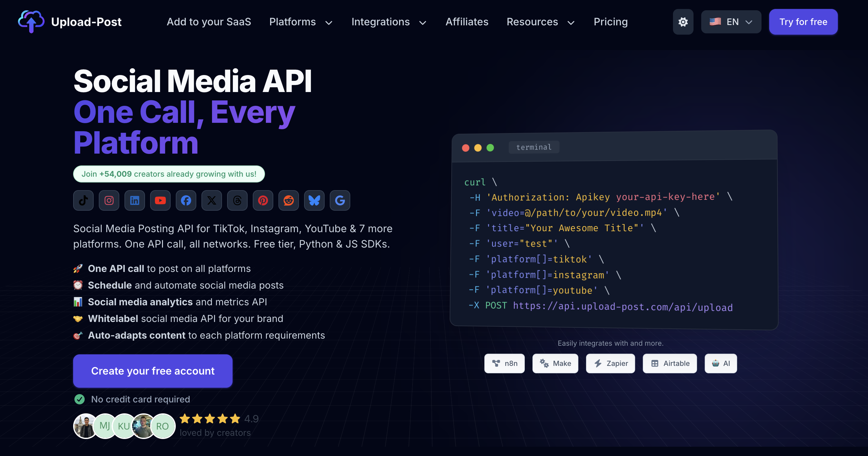
Task: Toggle the theme with the sun icon
Action: (683, 22)
